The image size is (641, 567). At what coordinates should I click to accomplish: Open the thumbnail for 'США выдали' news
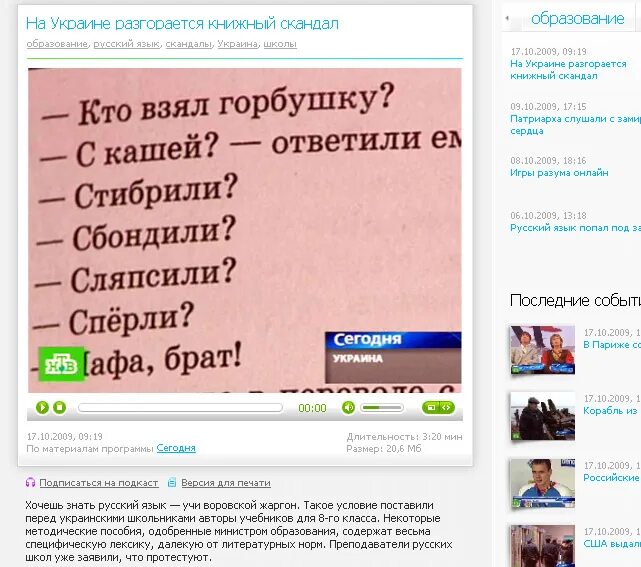pos(542,546)
